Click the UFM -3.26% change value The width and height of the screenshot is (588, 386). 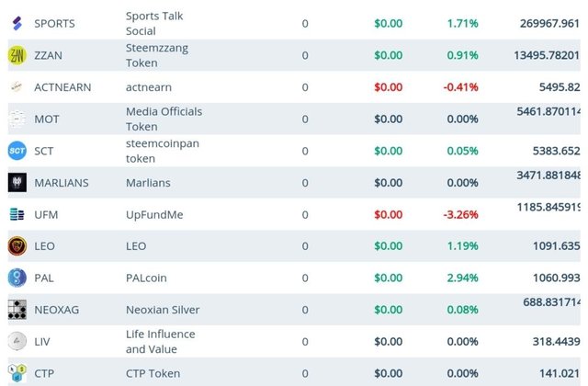[460, 214]
